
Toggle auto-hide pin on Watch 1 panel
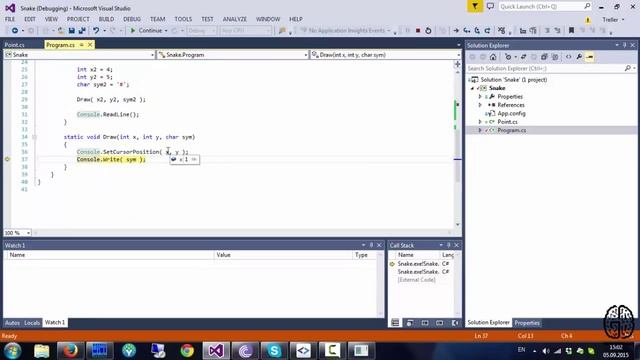tap(371, 245)
